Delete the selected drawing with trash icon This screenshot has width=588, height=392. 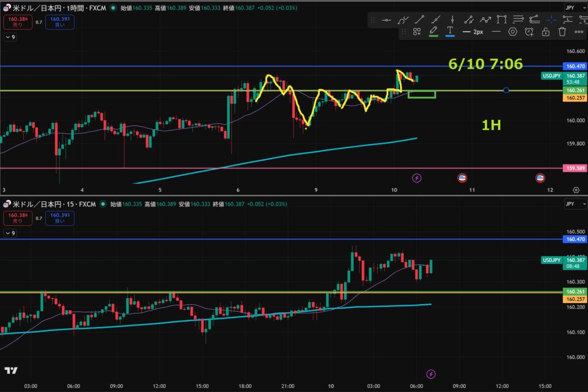(x=562, y=32)
